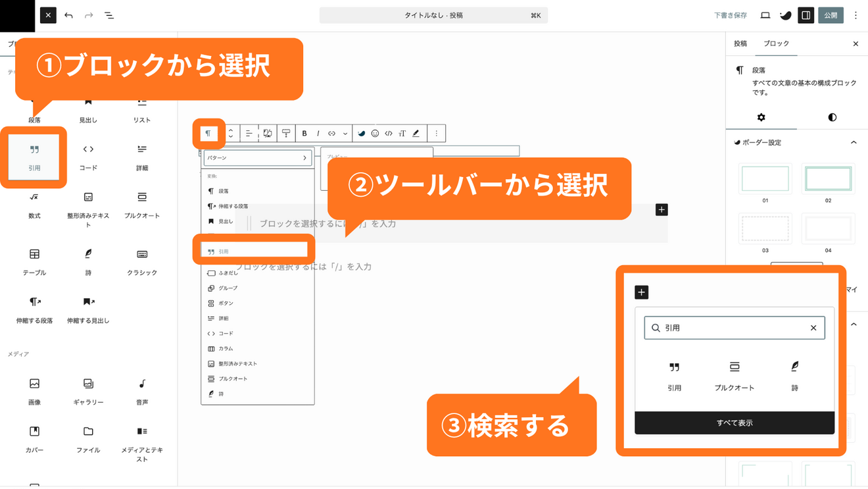The image size is (868, 489).
Task: Insert the ギャラリー block from the media section
Action: [88, 392]
